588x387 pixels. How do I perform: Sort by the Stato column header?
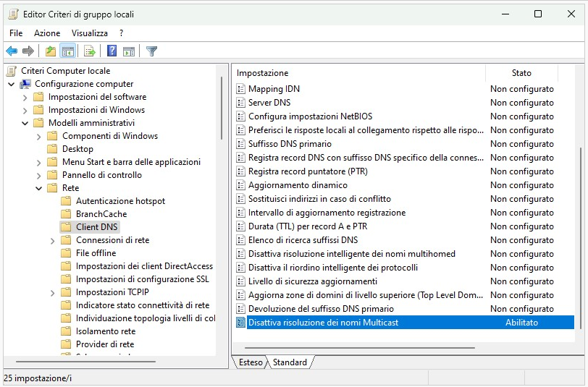click(521, 73)
